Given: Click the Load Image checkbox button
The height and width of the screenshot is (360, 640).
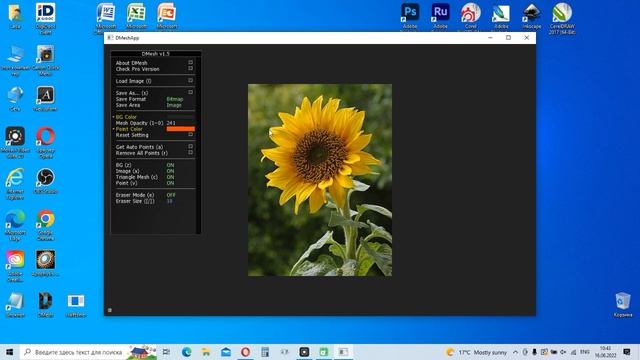Looking at the screenshot, I should (x=190, y=81).
